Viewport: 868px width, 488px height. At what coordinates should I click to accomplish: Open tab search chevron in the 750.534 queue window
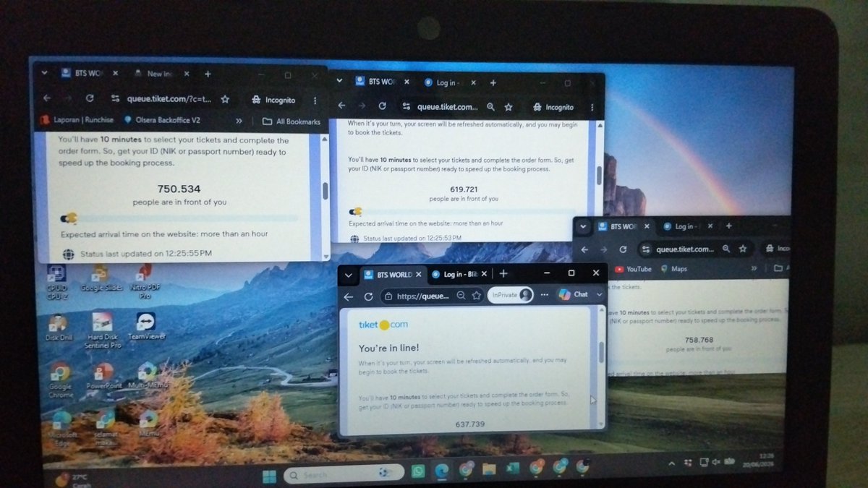click(44, 73)
